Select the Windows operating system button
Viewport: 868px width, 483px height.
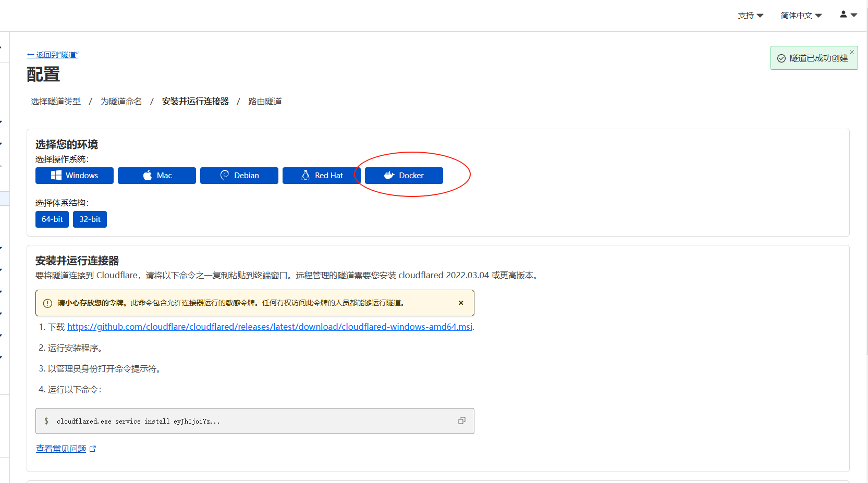[x=75, y=176]
